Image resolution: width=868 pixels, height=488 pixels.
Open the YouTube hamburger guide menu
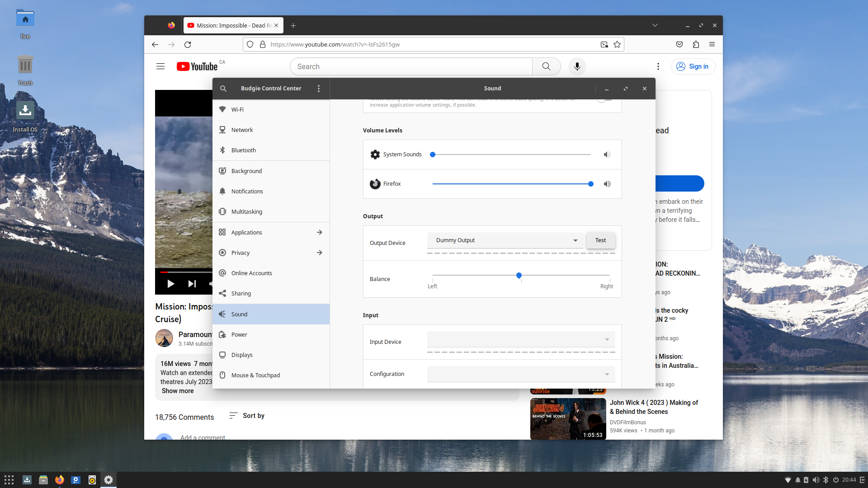[x=160, y=66]
